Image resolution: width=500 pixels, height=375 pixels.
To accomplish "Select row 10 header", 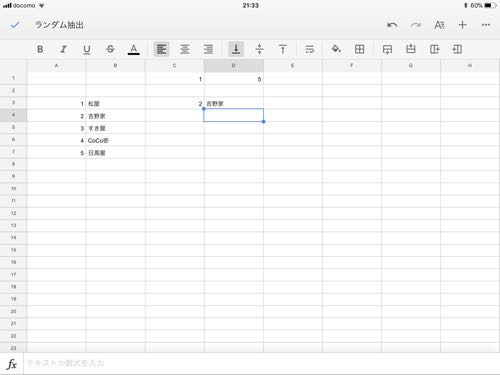I will pyautogui.click(x=13, y=189).
